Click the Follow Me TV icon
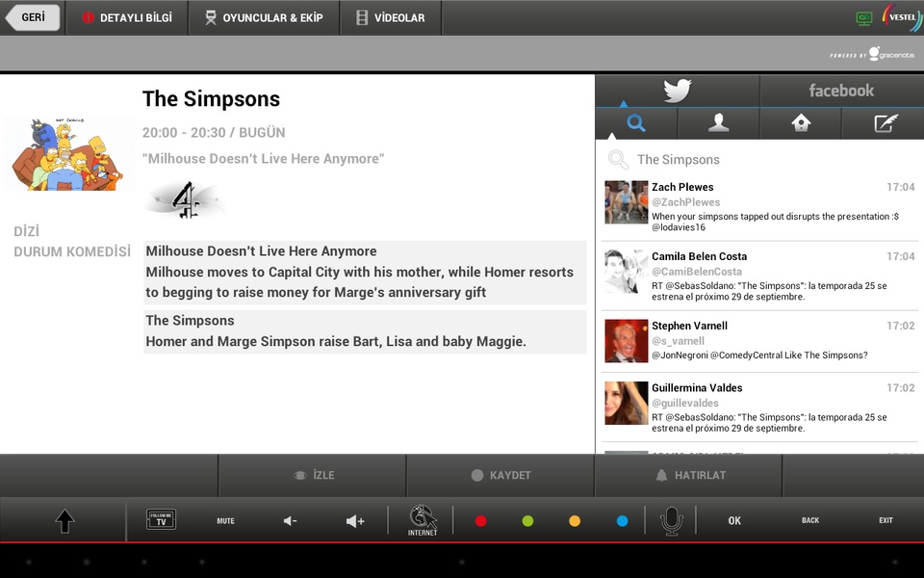This screenshot has height=578, width=924. 161,519
